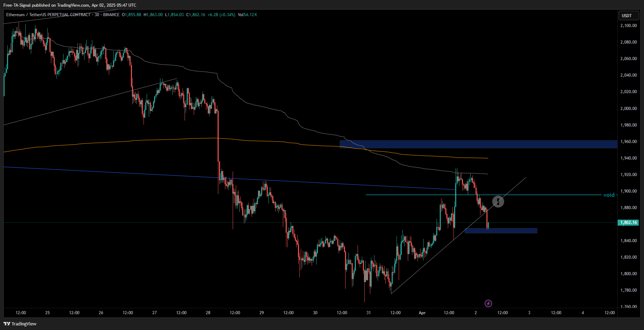644x330 pixels.
Task: Click the 25 date label on time axis
Action: tap(47, 313)
